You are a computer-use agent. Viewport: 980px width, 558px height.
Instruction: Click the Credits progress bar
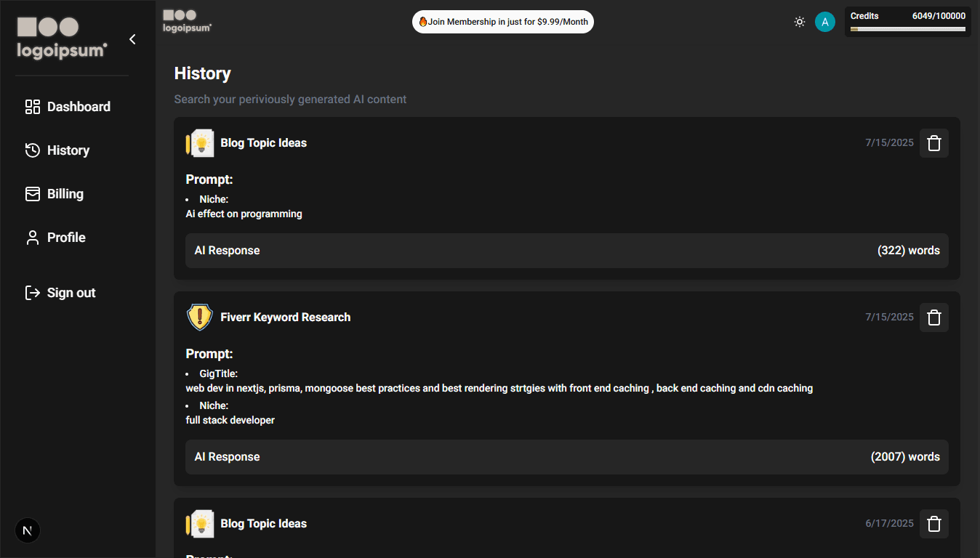pyautogui.click(x=907, y=29)
